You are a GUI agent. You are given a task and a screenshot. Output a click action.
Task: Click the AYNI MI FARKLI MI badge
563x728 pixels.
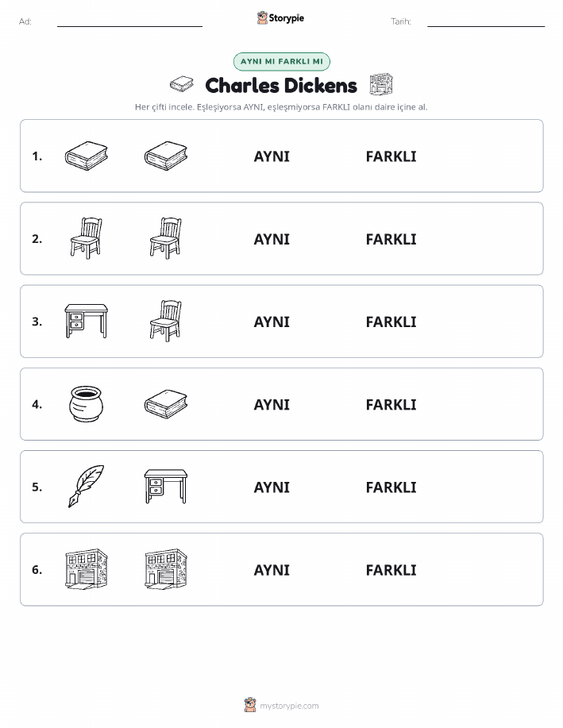[x=281, y=61]
